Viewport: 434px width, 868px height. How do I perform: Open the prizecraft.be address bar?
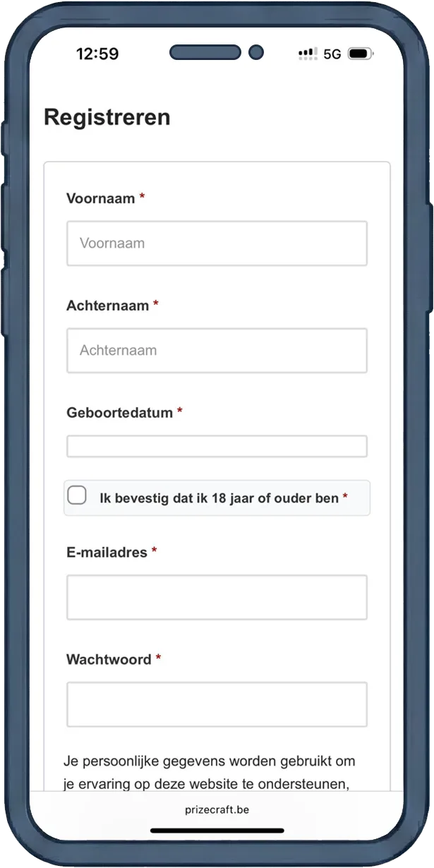(217, 809)
